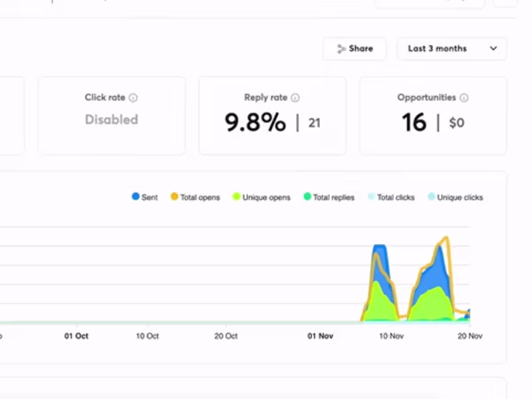Click the info icon beside Opportunities
The height and width of the screenshot is (399, 532).
[x=464, y=98]
